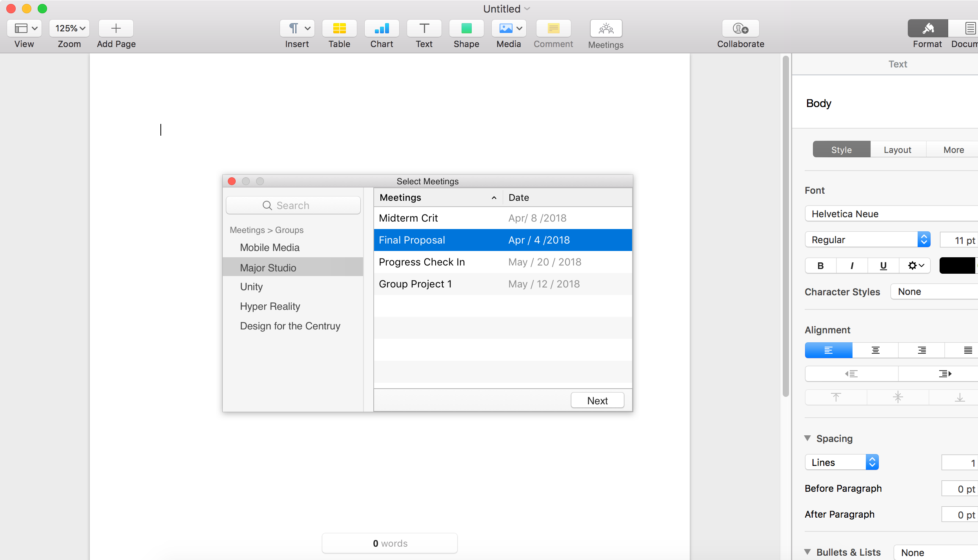
Task: Click the meetings Search field
Action: pos(293,205)
